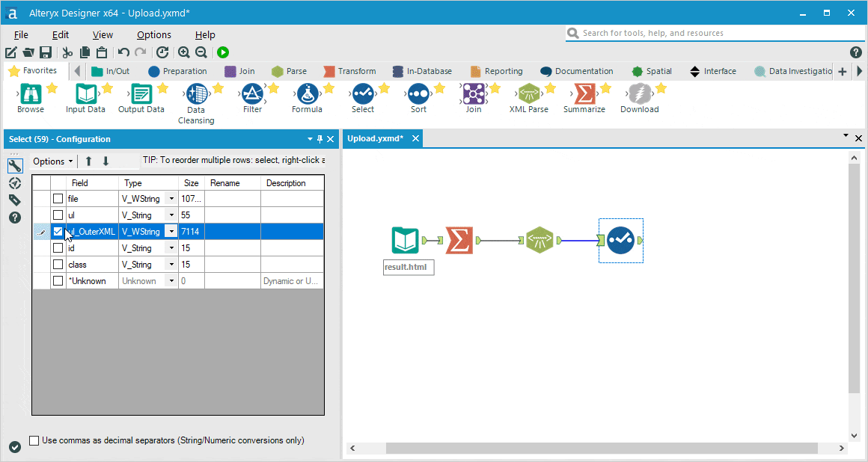This screenshot has width=868, height=462.
Task: Check the *Unknown field checkbox
Action: point(58,281)
